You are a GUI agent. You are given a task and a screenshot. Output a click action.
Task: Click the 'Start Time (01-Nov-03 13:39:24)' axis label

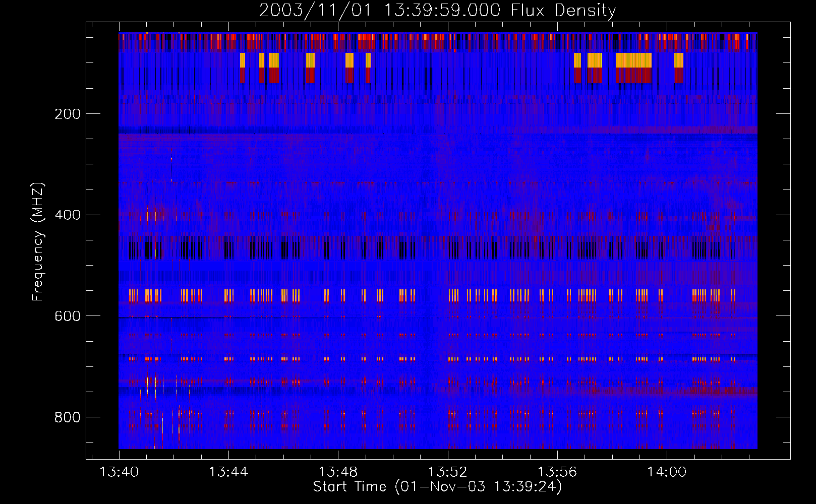click(x=437, y=487)
